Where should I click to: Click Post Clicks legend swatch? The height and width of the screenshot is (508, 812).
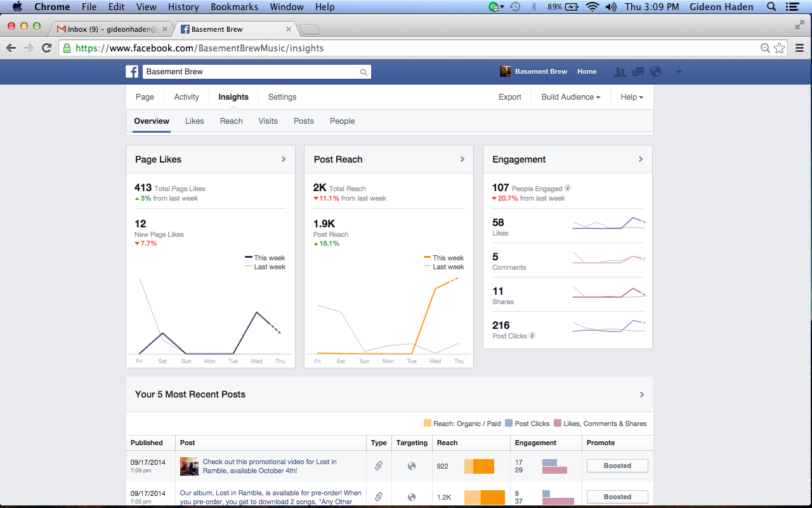point(509,424)
